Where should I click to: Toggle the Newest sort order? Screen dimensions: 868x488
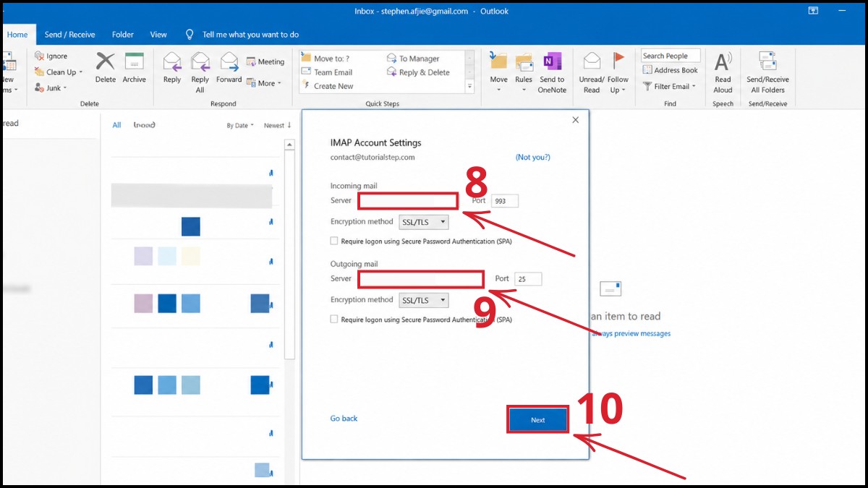[278, 126]
